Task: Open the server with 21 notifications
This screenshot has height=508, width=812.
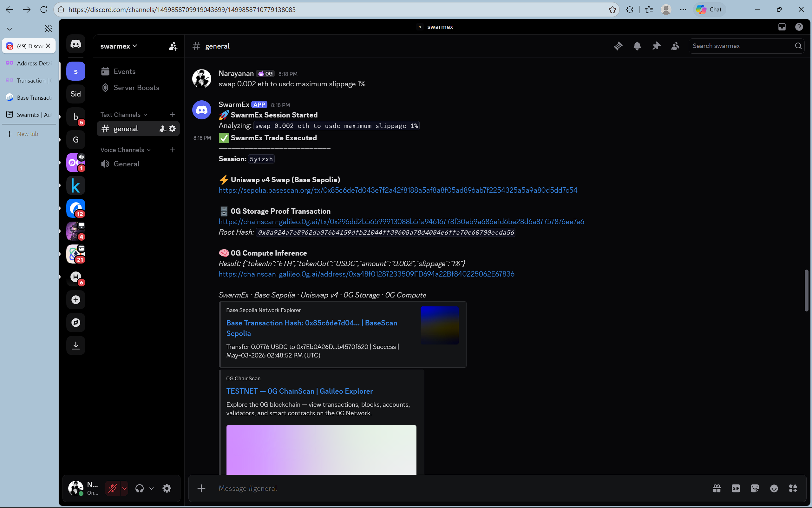Action: coord(76,254)
